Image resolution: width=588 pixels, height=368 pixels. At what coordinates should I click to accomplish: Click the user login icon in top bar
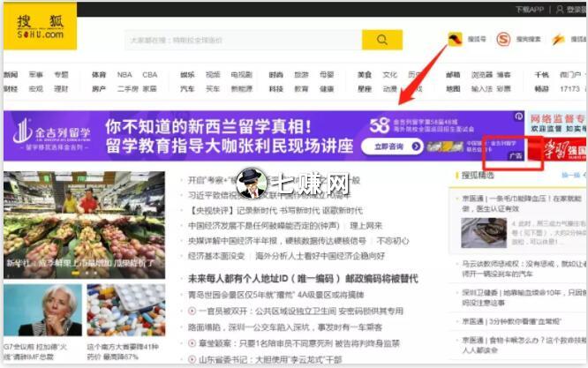(560, 10)
